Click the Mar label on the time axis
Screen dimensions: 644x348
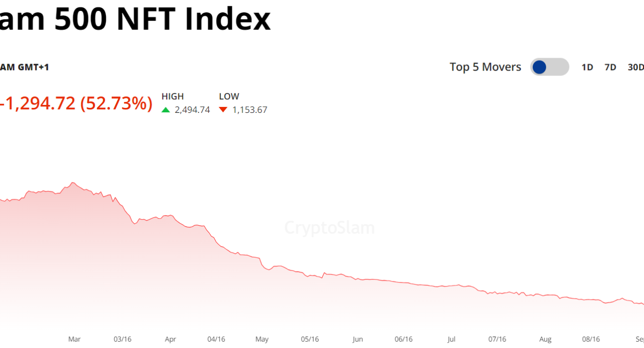(x=74, y=339)
